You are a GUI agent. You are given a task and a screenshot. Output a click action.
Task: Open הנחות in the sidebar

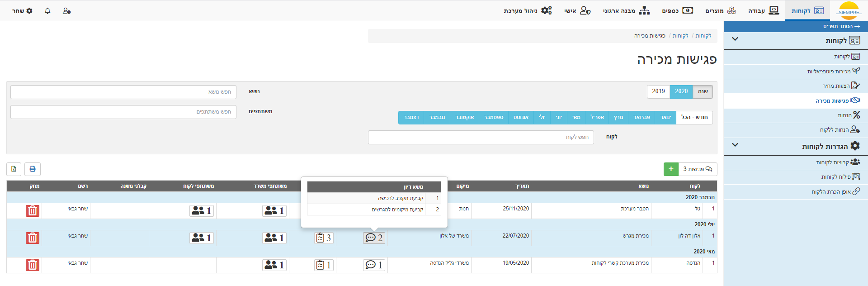[x=796, y=115]
